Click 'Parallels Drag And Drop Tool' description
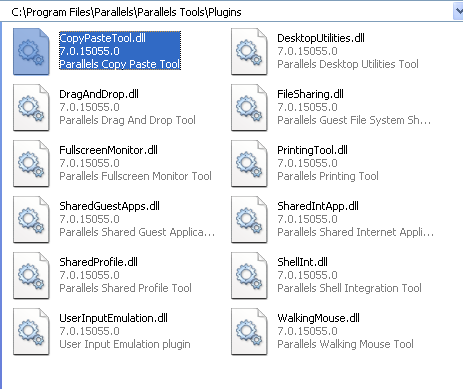Screen dimensions: 463x389 click(x=127, y=120)
